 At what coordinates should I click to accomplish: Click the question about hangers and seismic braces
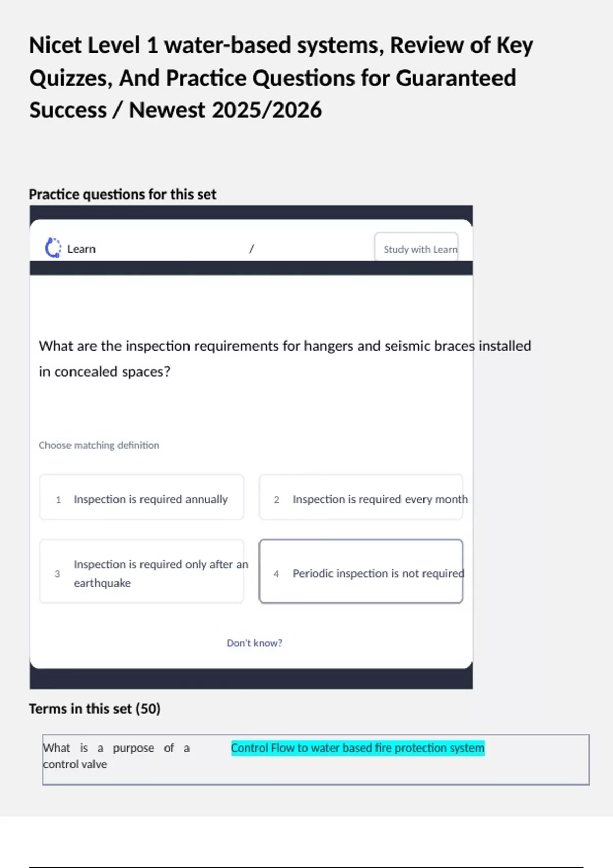click(x=284, y=358)
